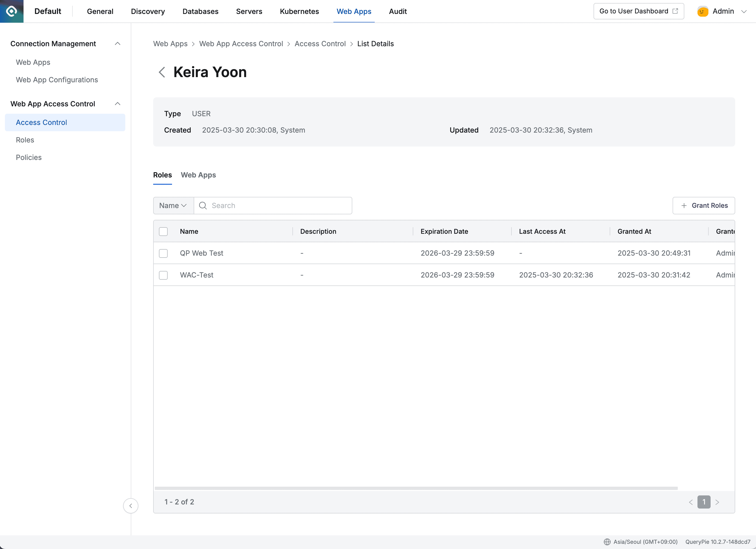Screen dimensions: 756x549
Task: Collapse the Web App Access Control section
Action: click(117, 104)
